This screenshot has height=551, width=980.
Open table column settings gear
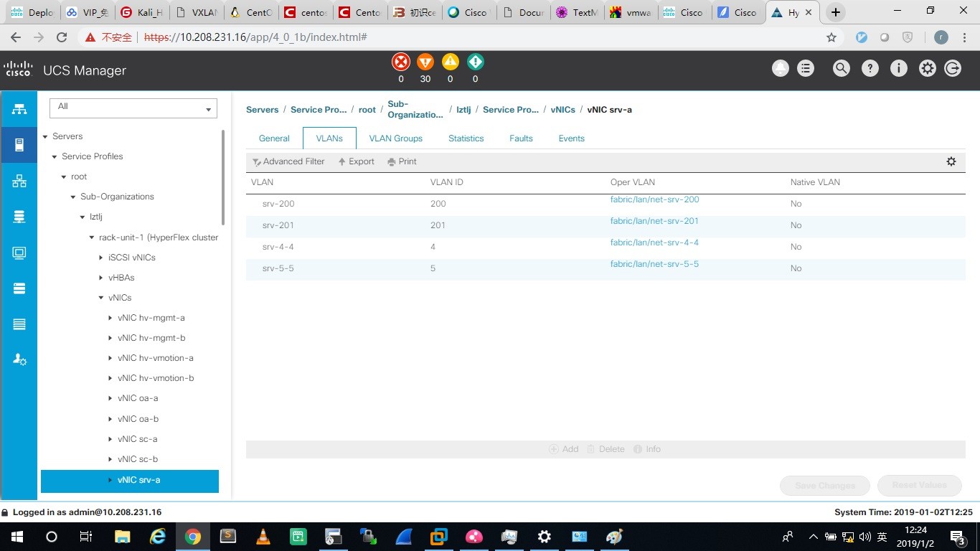click(x=951, y=161)
